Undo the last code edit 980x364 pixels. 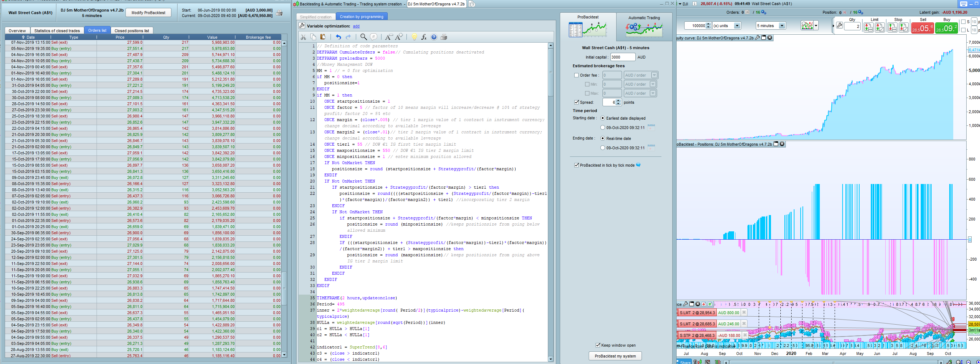click(x=338, y=37)
